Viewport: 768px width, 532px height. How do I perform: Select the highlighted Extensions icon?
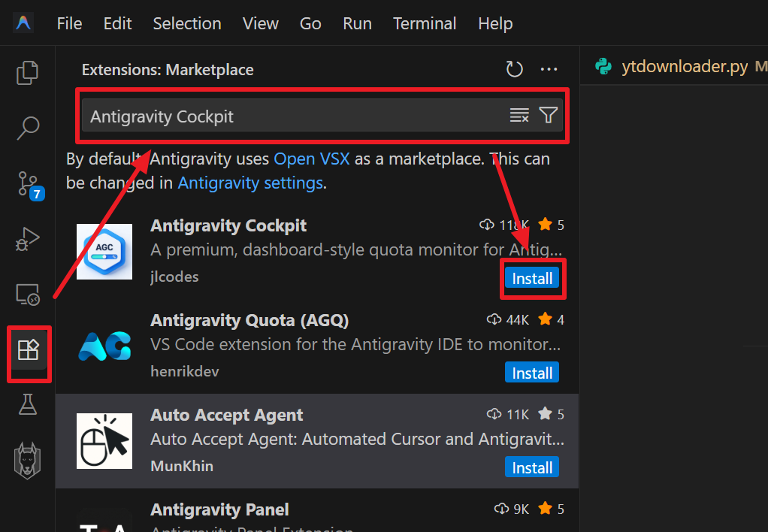(x=29, y=350)
